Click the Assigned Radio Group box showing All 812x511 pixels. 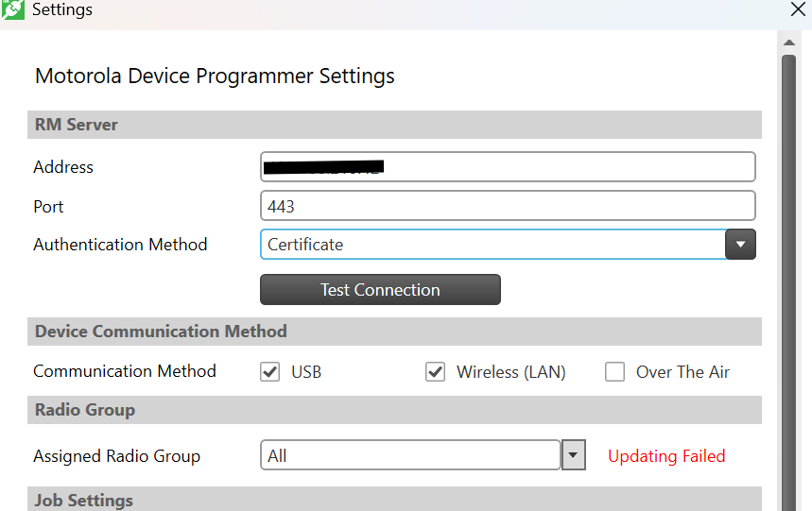[x=410, y=455]
